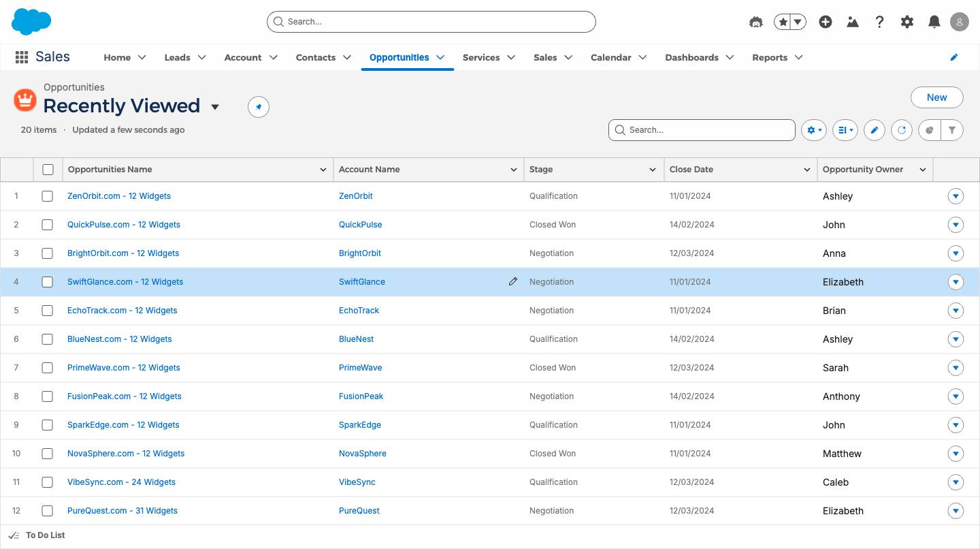The width and height of the screenshot is (980, 549).
Task: Open Opportunity Owner column menu chevron
Action: pos(923,170)
